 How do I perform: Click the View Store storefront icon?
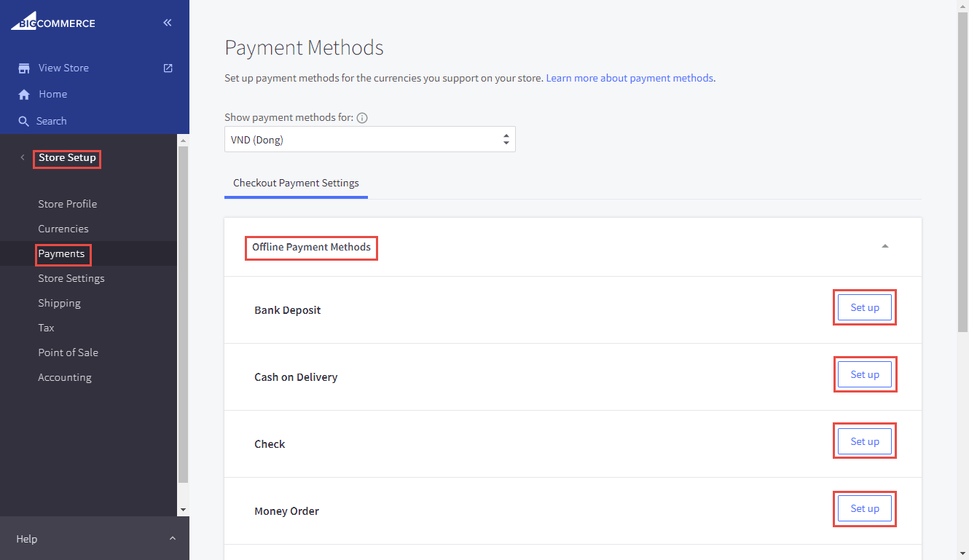[x=24, y=68]
